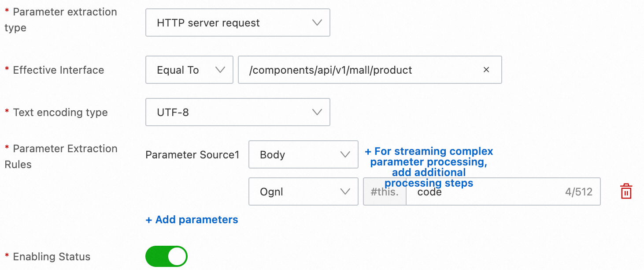
Task: Expand the Body parameter source dropdown
Action: [x=303, y=154]
